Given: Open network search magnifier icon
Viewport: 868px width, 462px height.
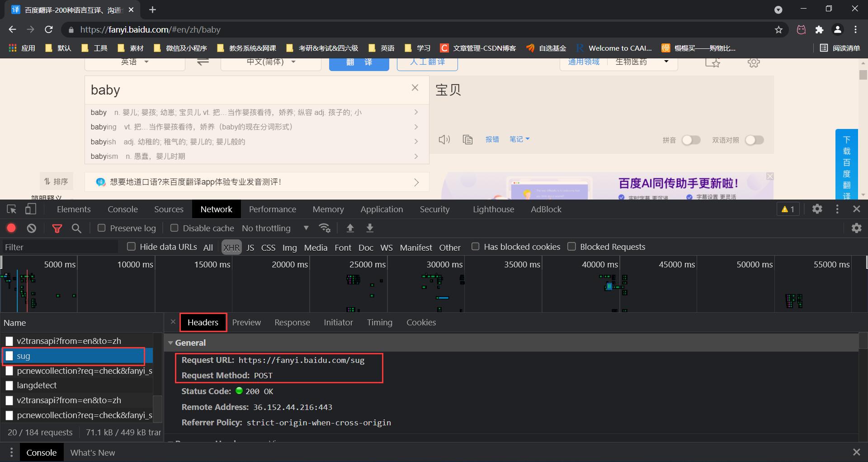Looking at the screenshot, I should pyautogui.click(x=76, y=228).
